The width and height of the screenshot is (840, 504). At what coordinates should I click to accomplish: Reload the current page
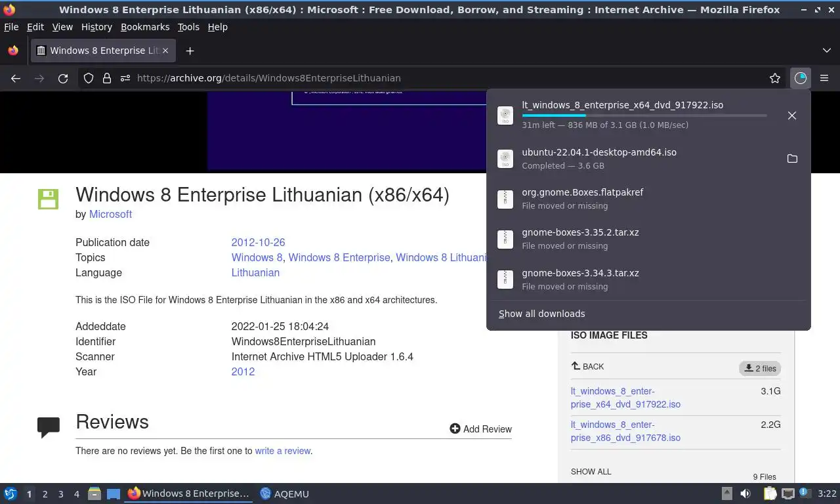click(63, 78)
